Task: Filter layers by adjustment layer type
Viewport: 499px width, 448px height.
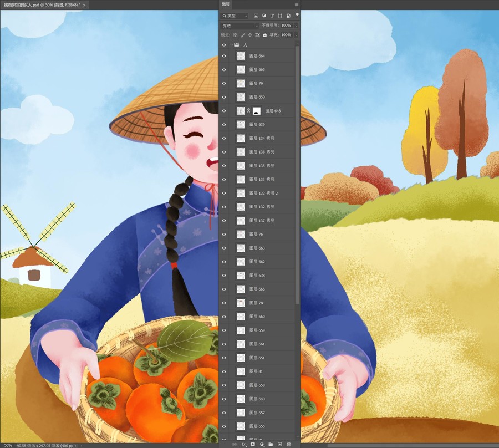Action: click(264, 16)
